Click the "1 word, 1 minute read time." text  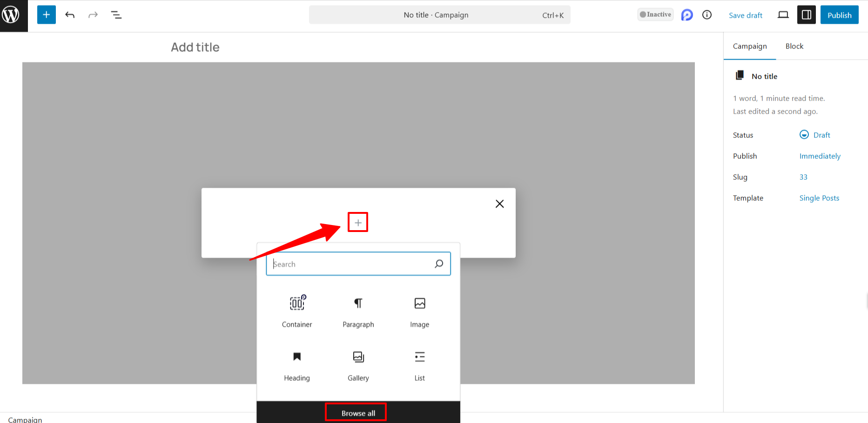point(779,98)
